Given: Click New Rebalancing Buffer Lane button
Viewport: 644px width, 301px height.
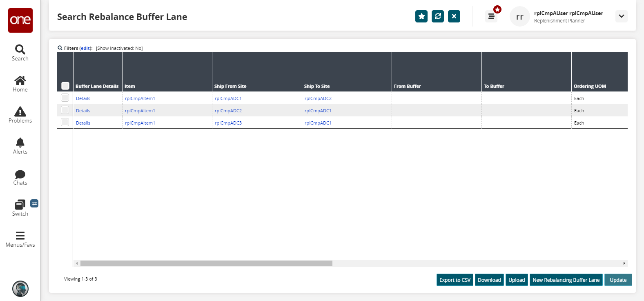Looking at the screenshot, I should (566, 280).
